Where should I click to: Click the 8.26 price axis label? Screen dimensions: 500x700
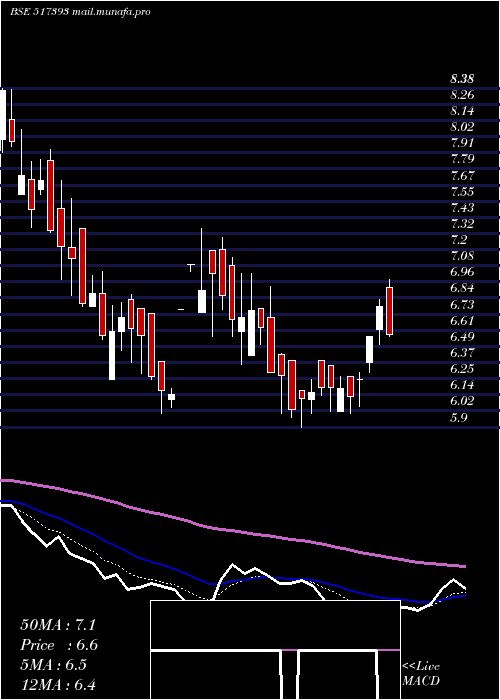(462, 95)
